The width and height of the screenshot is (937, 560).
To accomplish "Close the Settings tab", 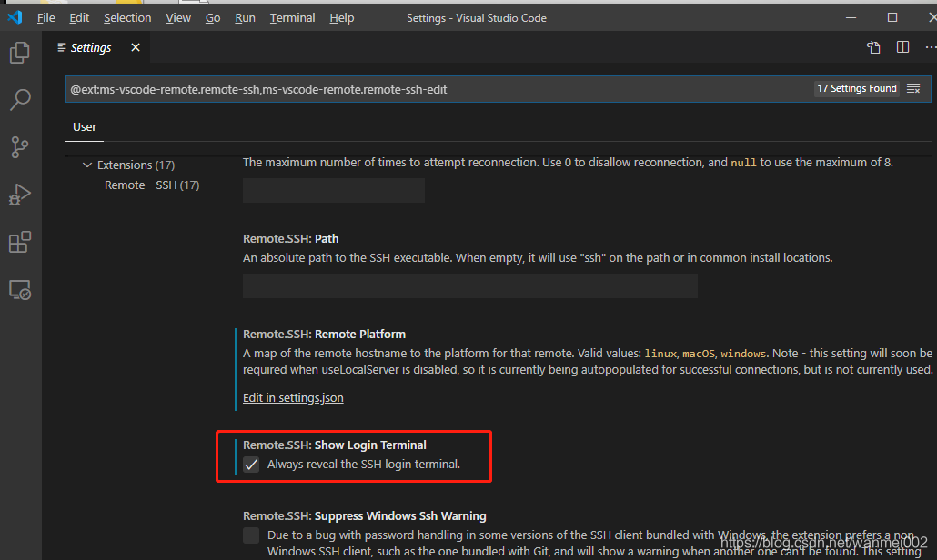I will pos(136,47).
